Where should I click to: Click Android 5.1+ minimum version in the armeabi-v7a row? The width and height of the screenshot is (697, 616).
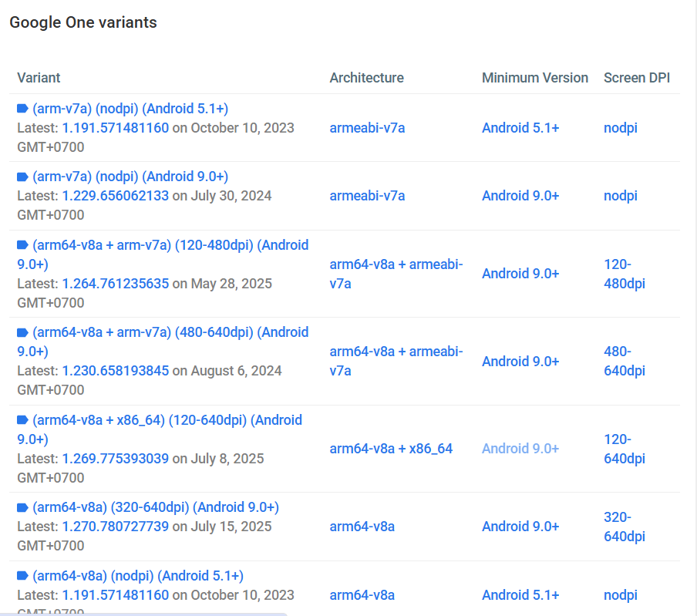click(x=520, y=128)
